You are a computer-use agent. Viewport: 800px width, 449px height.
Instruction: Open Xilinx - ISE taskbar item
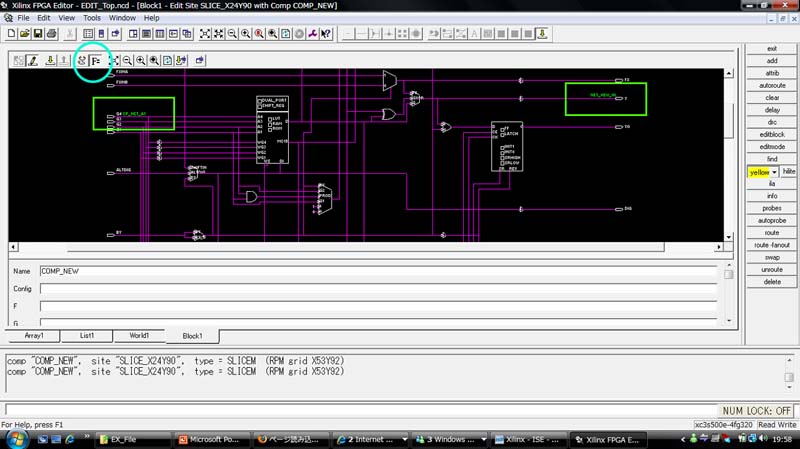point(528,439)
